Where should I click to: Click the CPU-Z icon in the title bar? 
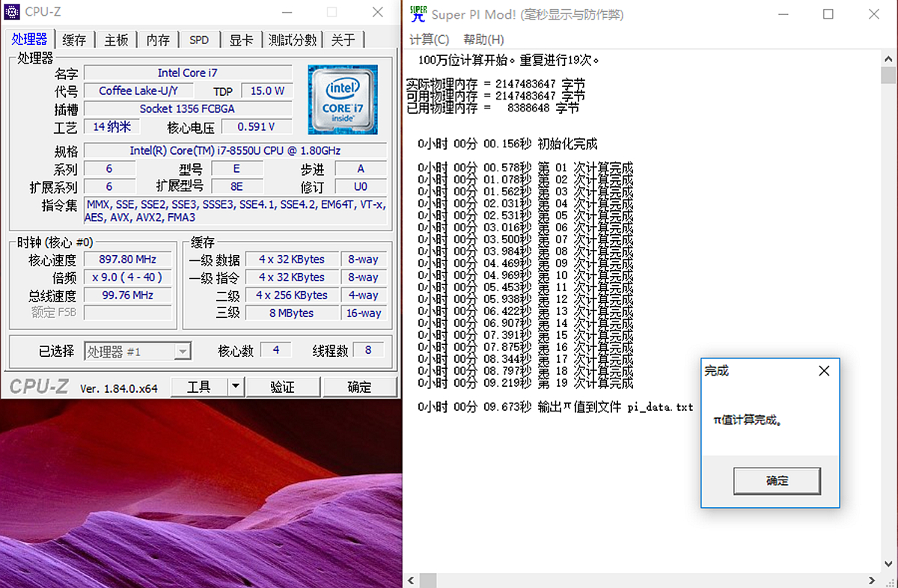(12, 12)
